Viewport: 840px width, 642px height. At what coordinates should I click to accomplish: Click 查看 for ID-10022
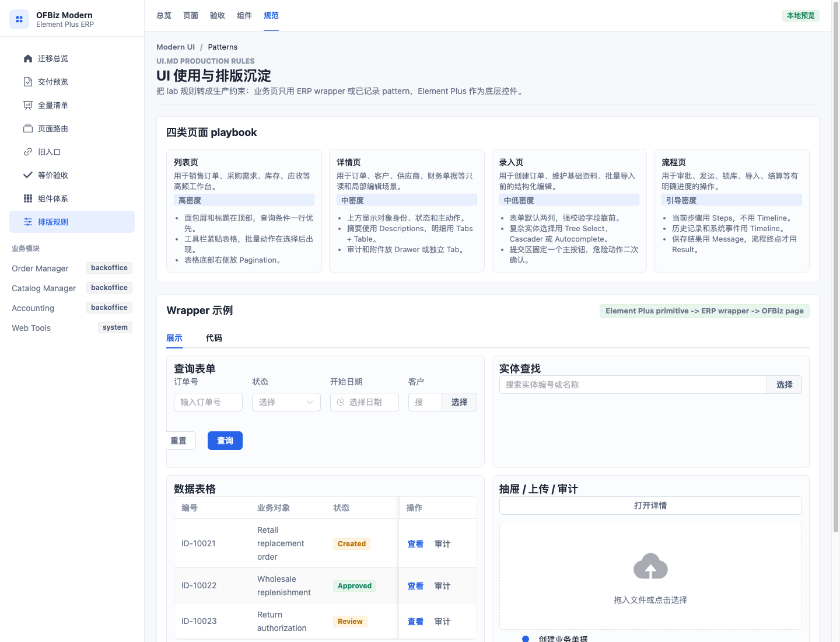click(x=415, y=586)
